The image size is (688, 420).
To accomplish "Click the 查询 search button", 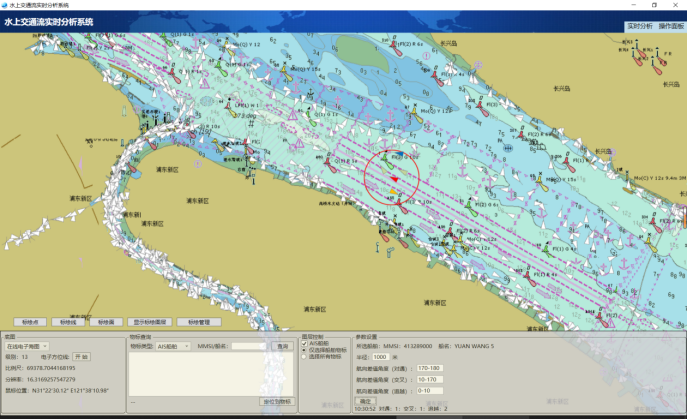I will [282, 346].
